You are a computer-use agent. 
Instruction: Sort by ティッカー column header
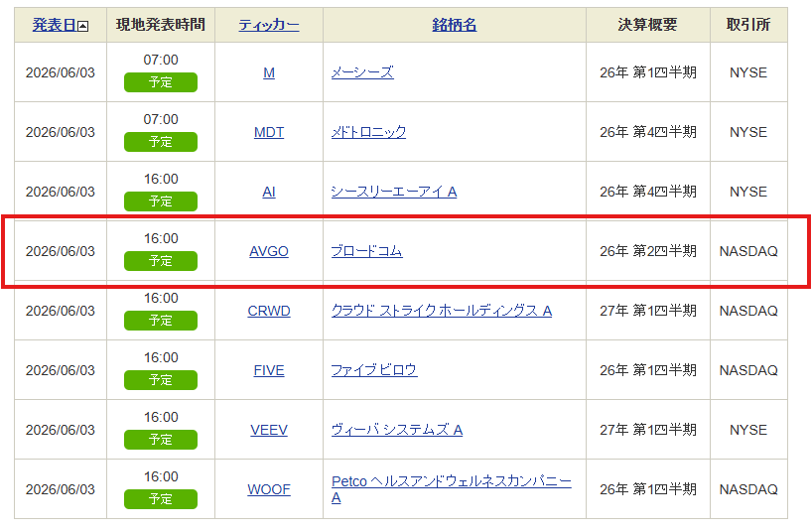click(269, 24)
